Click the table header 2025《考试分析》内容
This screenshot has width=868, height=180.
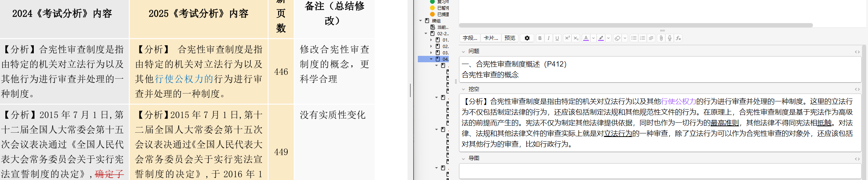coord(198,14)
